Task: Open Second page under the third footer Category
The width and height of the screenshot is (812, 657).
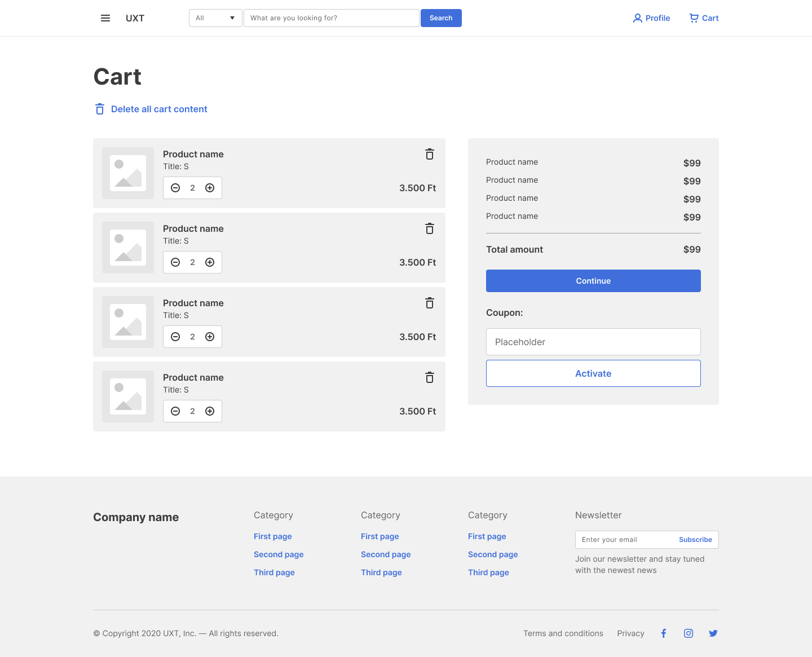Action: click(x=493, y=554)
